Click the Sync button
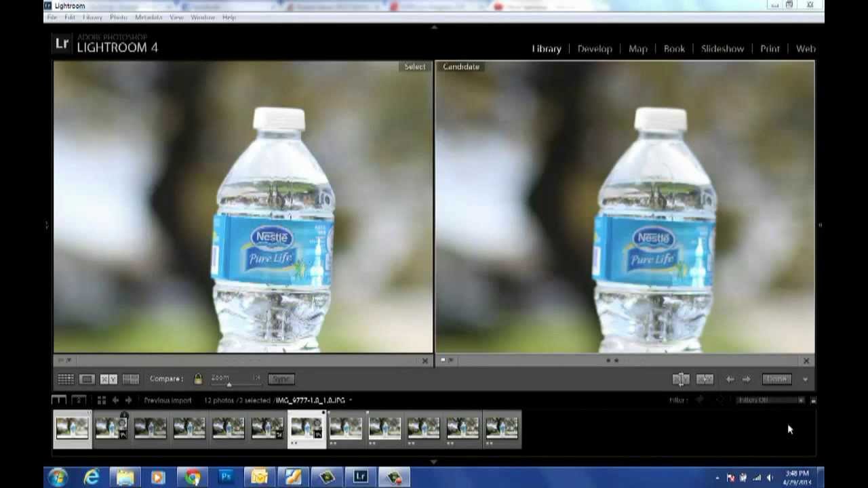This screenshot has height=488, width=868. (x=281, y=379)
